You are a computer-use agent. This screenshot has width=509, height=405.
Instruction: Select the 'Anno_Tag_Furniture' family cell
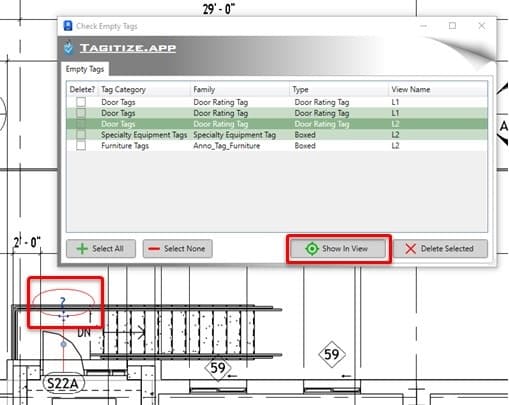click(x=227, y=146)
